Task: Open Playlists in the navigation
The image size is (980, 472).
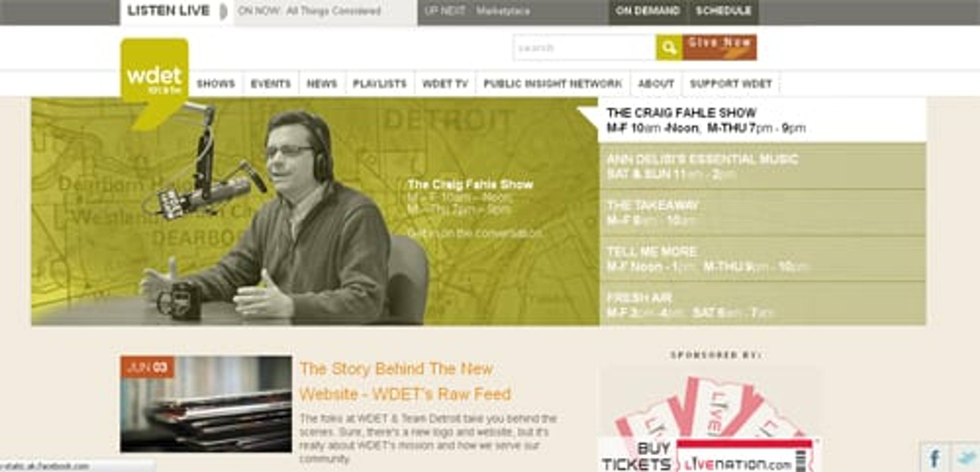Action: 380,84
